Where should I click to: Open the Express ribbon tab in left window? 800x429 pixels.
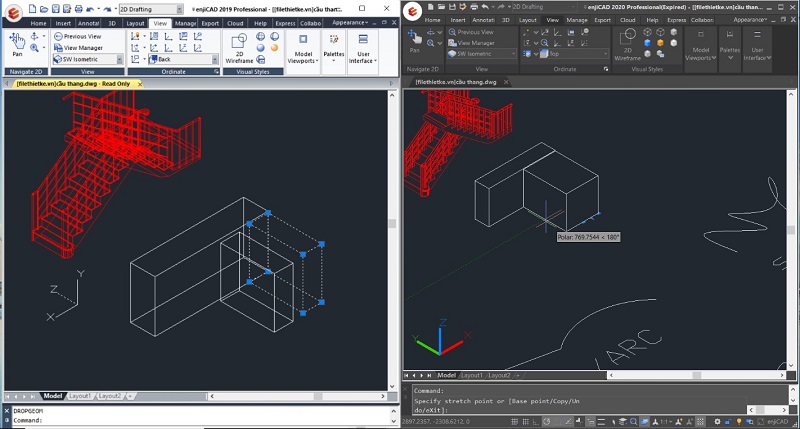click(285, 23)
